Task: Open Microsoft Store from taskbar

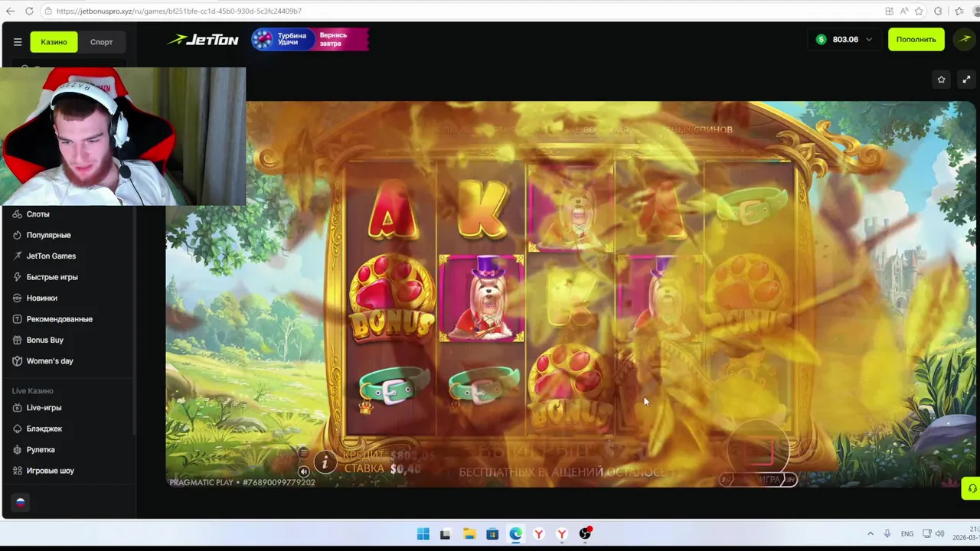Action: click(x=492, y=534)
